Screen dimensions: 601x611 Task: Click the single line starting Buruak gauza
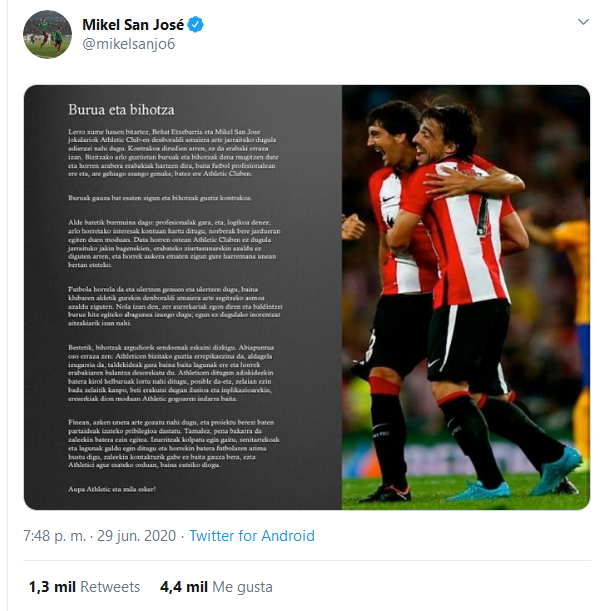160,198
